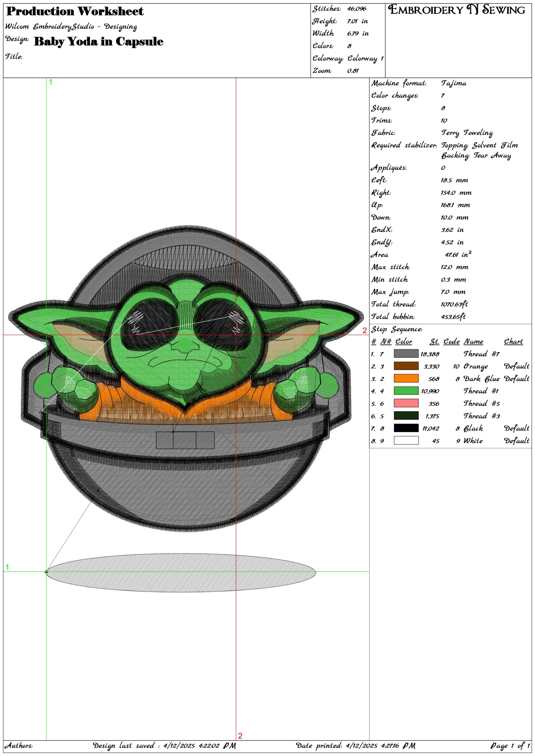This screenshot has height=756, width=535.
Task: Click the 'Embroidery N Sewing' title
Action: tap(457, 9)
